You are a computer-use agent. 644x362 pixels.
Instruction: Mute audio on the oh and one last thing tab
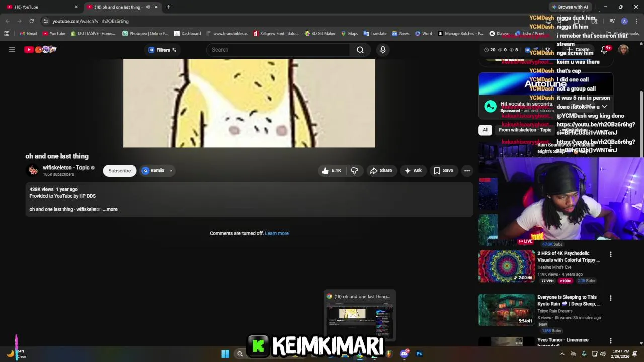[148, 7]
